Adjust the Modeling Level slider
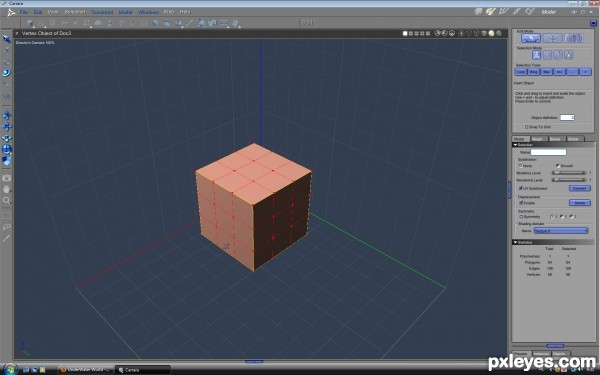The width and height of the screenshot is (600, 375). point(569,173)
